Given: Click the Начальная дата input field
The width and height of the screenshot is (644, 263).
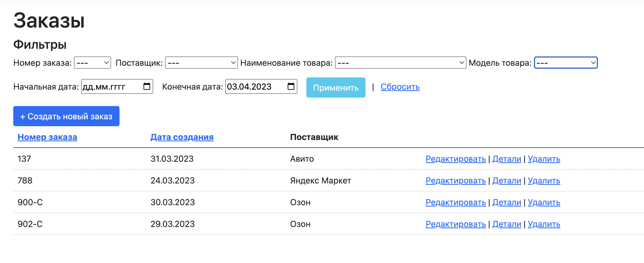Looking at the screenshot, I should pyautogui.click(x=111, y=86).
